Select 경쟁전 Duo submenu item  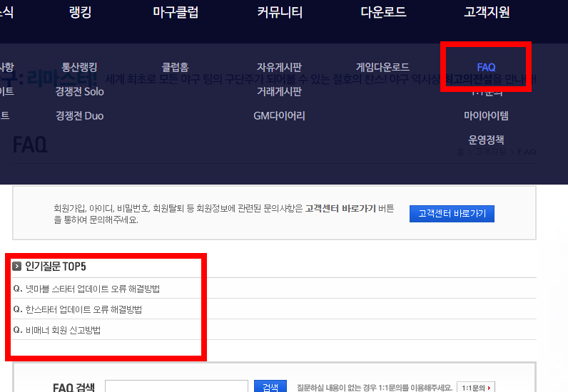pos(79,115)
